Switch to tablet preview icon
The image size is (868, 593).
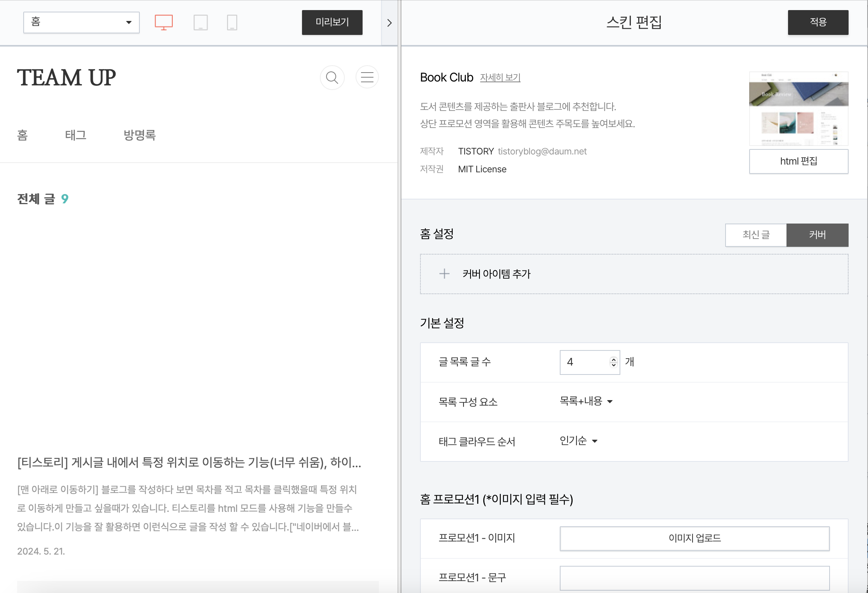pos(200,23)
